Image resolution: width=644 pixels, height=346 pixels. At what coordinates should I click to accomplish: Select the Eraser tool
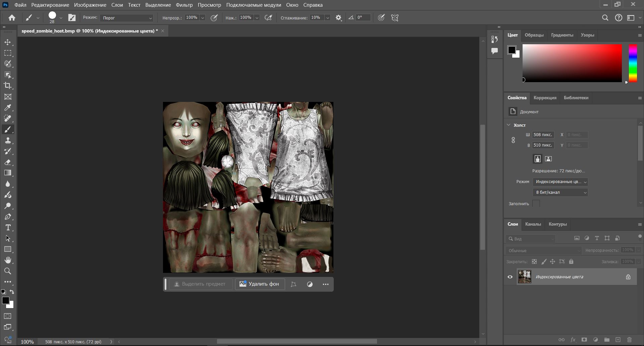(8, 162)
